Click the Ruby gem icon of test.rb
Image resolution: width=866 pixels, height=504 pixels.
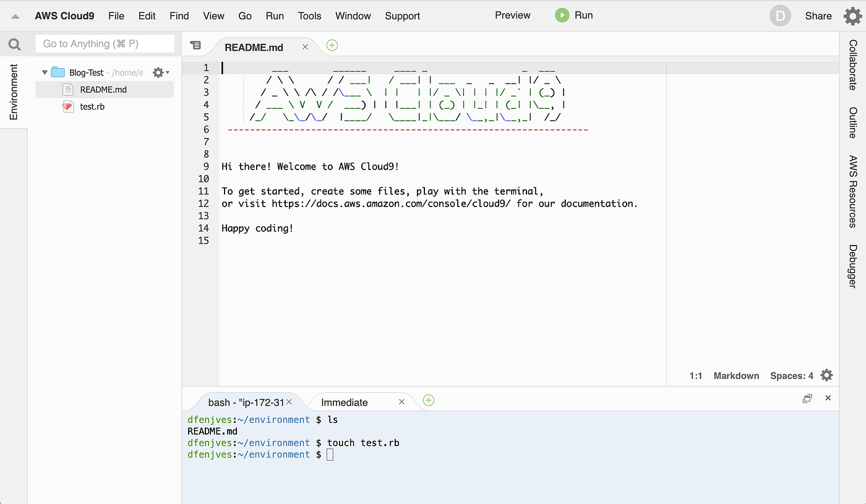(68, 106)
